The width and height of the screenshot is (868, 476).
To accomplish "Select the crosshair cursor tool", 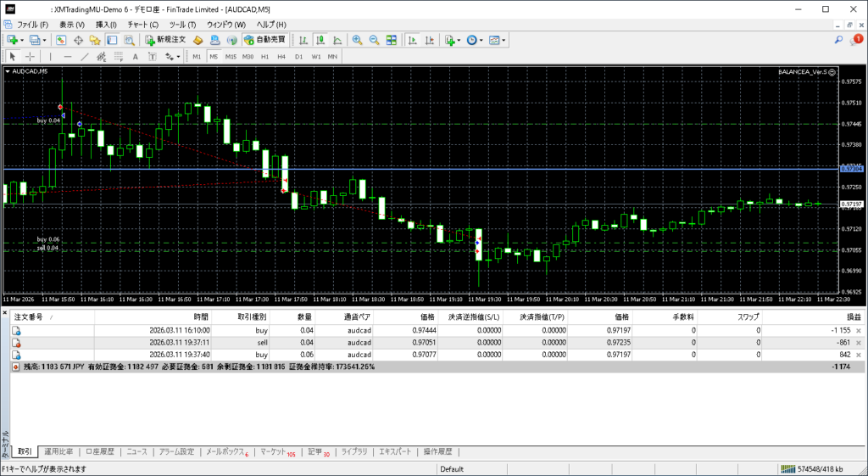I will click(30, 56).
